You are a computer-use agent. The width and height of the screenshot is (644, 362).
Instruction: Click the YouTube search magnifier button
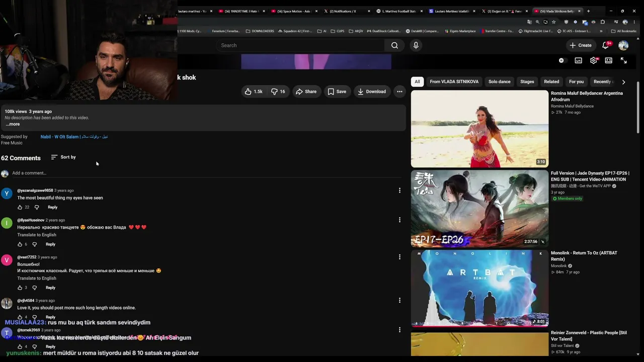[394, 45]
